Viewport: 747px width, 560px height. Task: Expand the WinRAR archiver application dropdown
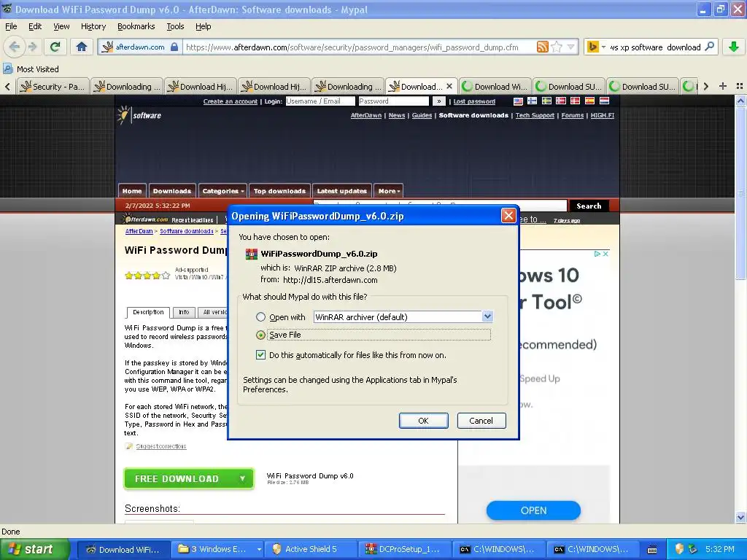pyautogui.click(x=487, y=316)
